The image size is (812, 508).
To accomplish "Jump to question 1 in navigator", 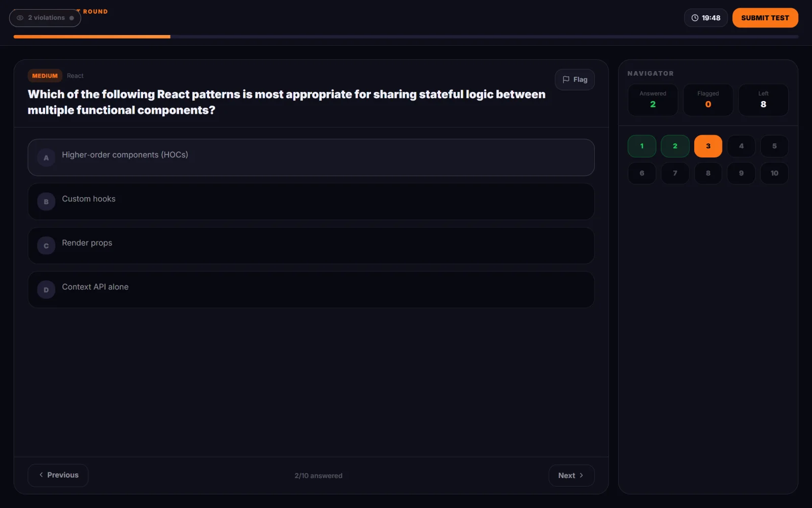I will coord(642,146).
